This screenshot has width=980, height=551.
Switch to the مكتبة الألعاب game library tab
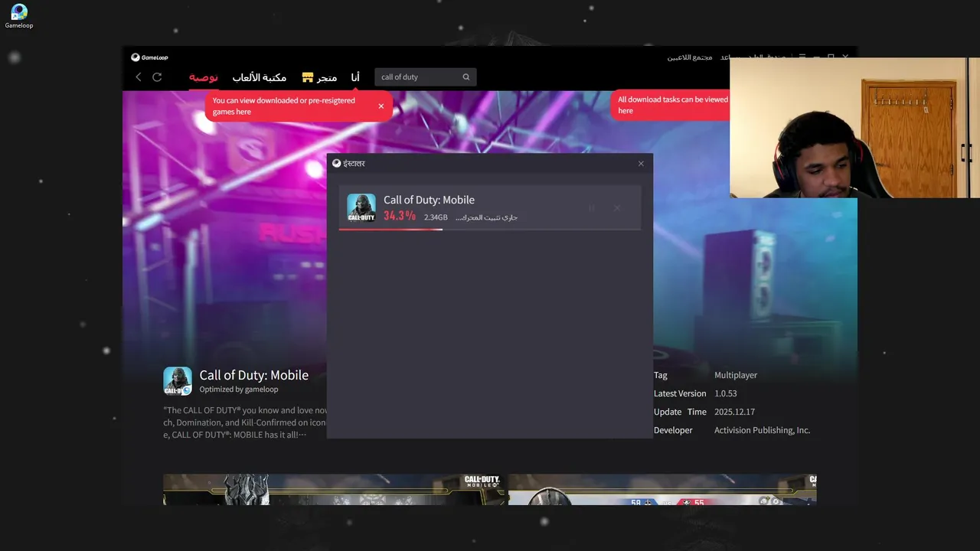click(x=260, y=77)
